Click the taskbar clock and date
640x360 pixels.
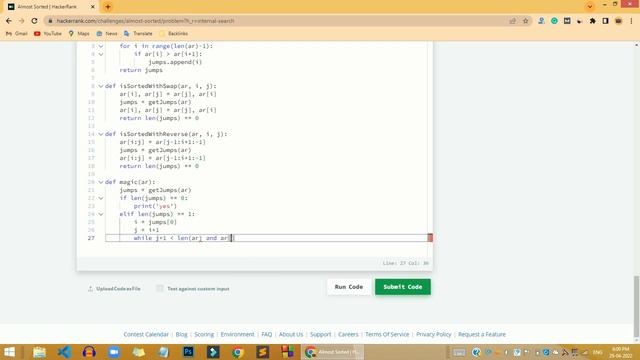click(x=621, y=352)
